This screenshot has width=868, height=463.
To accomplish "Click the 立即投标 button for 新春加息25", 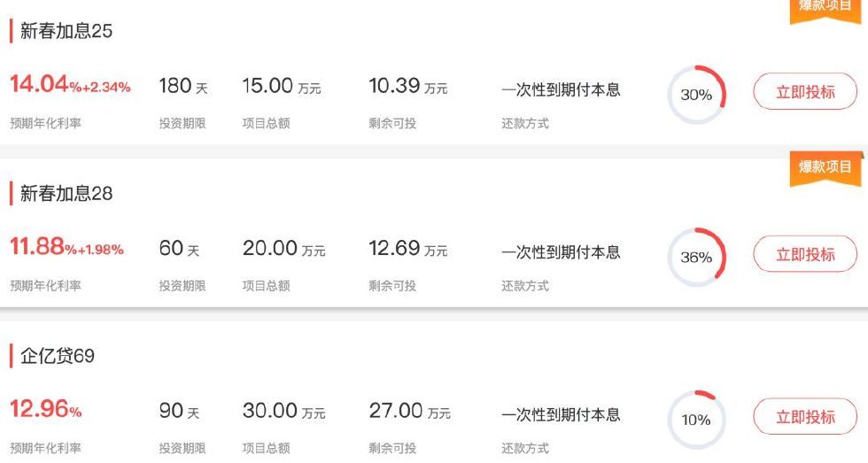I will pos(805,92).
